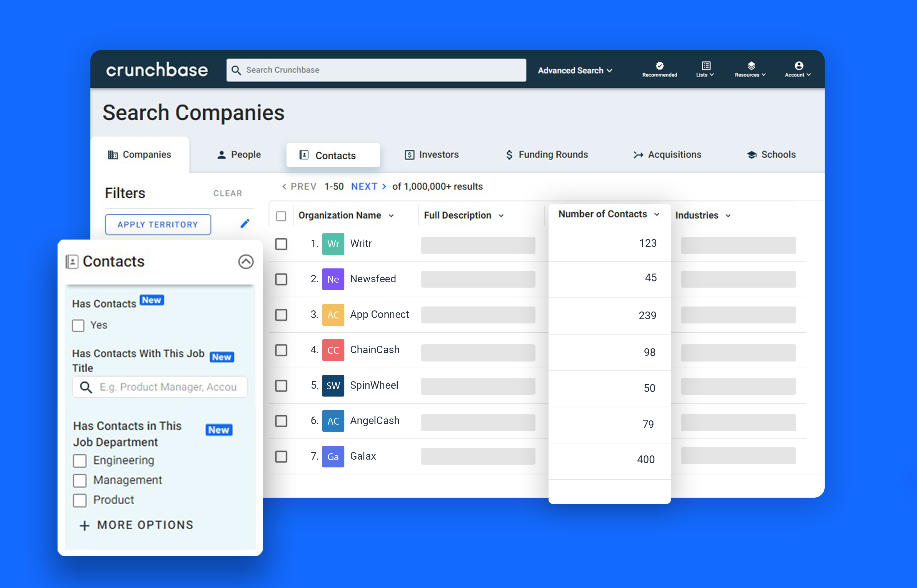
Task: Select the checkbox next to ChainCash
Action: click(281, 350)
